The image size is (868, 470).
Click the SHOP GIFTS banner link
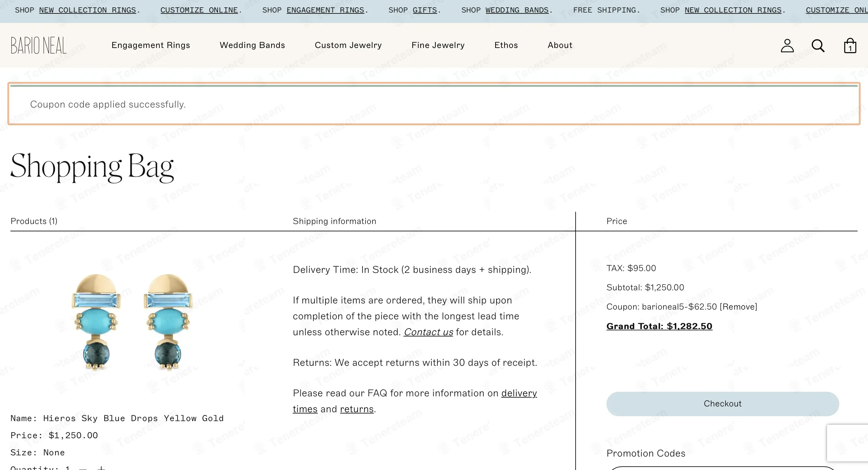click(x=425, y=10)
